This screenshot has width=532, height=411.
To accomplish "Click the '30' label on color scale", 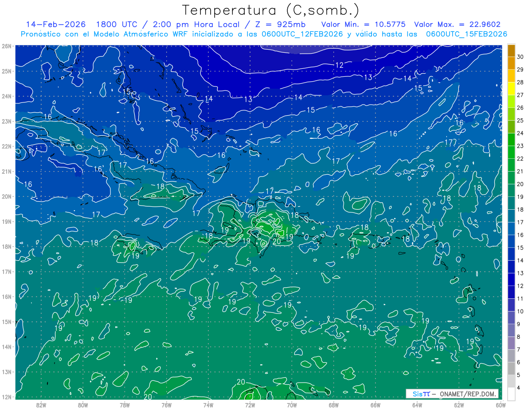I will coord(520,56).
